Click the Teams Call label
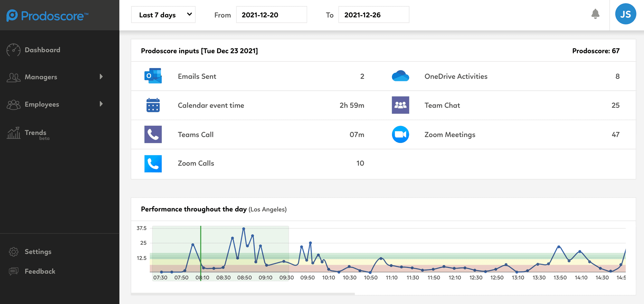644x304 pixels. coord(196,135)
